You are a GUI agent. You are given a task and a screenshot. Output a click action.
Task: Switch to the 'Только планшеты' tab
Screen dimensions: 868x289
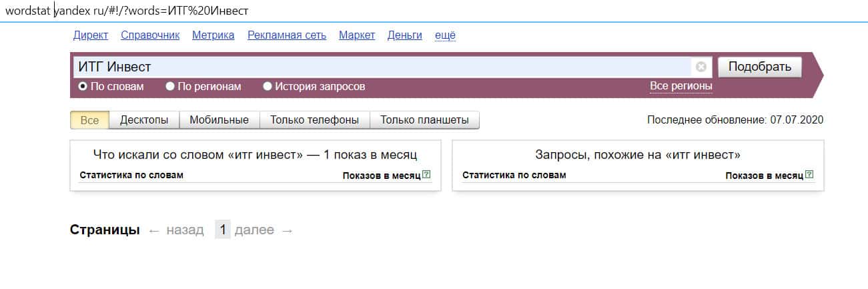pyautogui.click(x=424, y=120)
